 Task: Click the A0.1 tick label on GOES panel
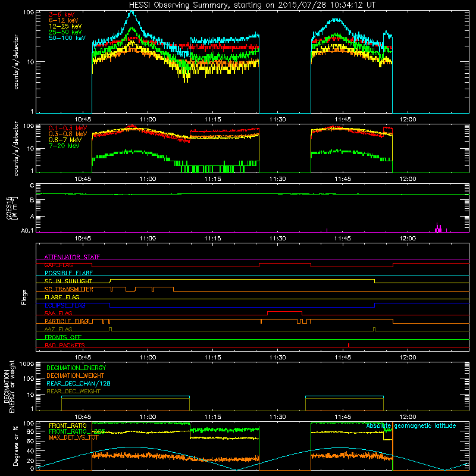27,231
